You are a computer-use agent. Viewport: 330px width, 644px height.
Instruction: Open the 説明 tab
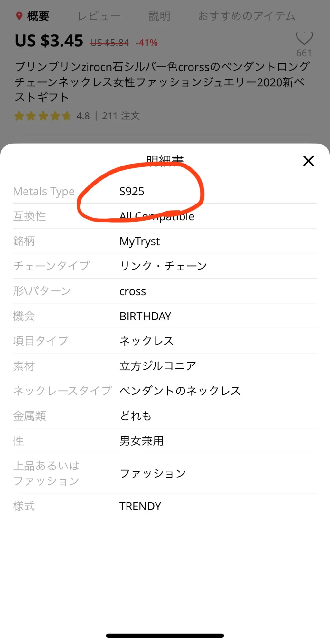pyautogui.click(x=159, y=16)
